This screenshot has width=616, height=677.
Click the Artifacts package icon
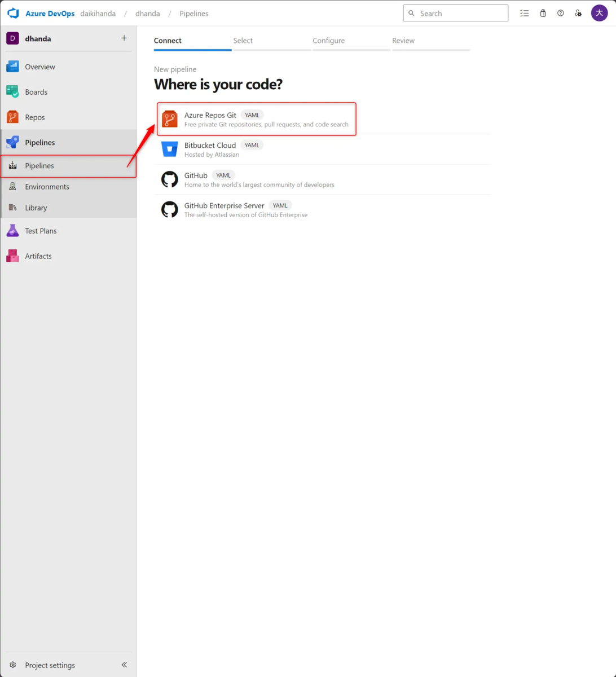(12, 256)
